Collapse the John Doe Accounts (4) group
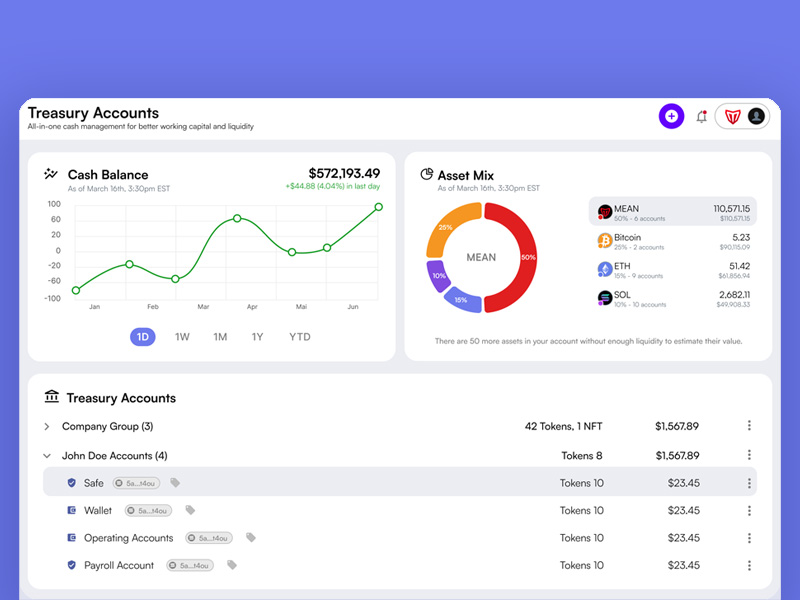The height and width of the screenshot is (600, 800). [47, 456]
